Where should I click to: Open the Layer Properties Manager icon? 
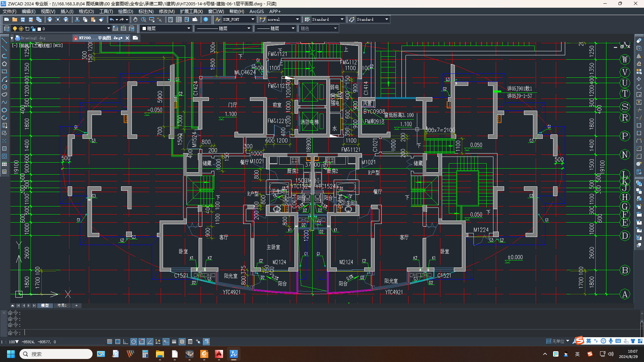(7, 28)
